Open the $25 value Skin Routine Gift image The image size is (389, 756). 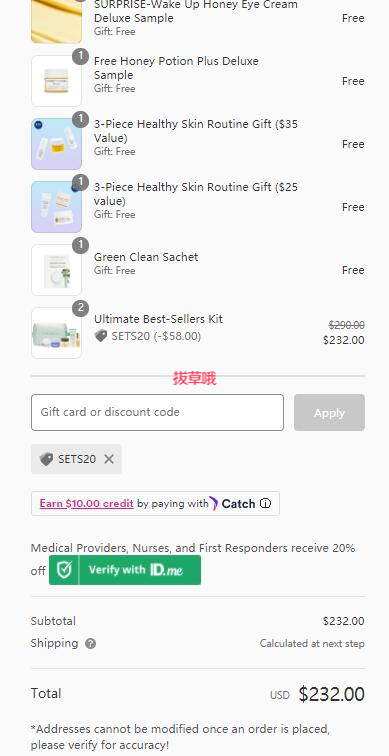tap(56, 207)
